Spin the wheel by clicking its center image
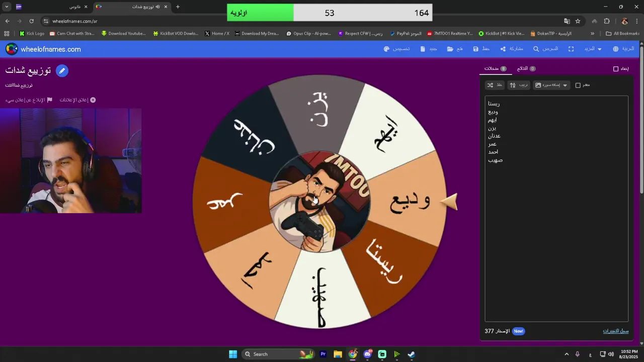This screenshot has height=362, width=644. pyautogui.click(x=320, y=201)
